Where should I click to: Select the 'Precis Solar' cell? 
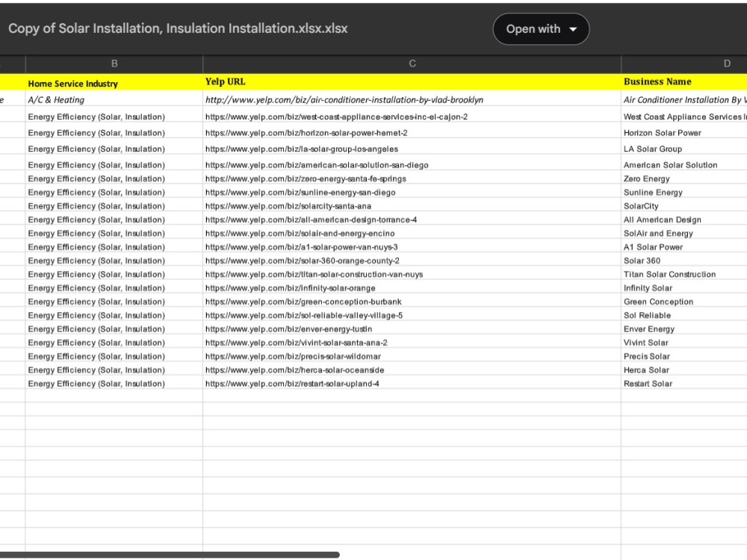coord(684,356)
